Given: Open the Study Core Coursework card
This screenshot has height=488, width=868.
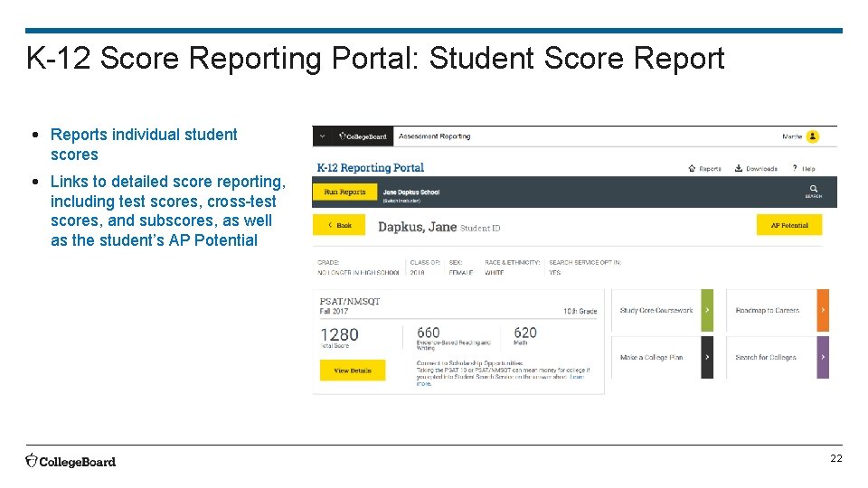Looking at the screenshot, I should pos(662,310).
